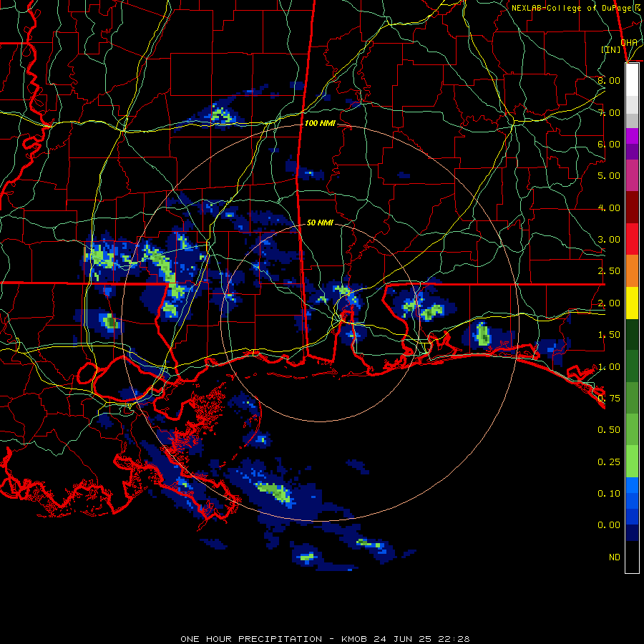Click the 7.00 legend value
The width and height of the screenshot is (644, 644).
tap(609, 112)
